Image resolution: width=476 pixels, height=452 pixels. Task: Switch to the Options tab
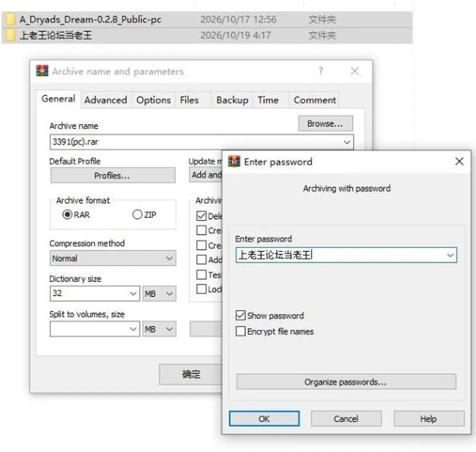(x=154, y=100)
